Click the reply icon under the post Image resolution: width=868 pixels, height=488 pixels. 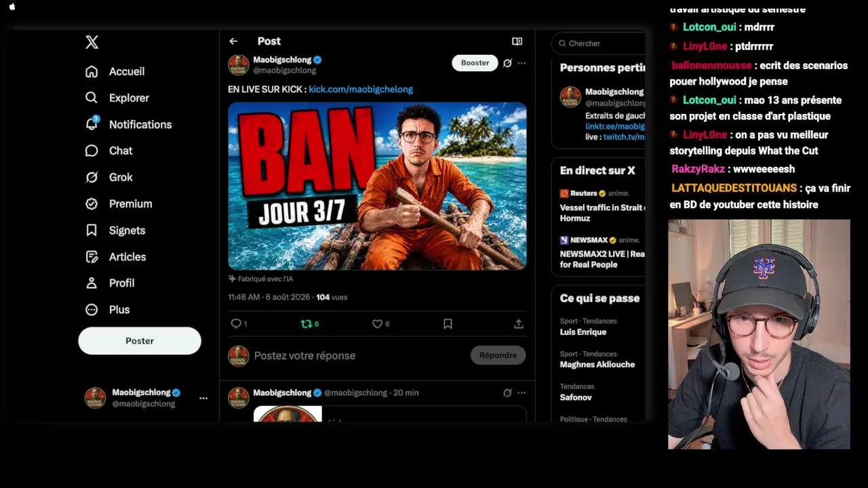236,324
